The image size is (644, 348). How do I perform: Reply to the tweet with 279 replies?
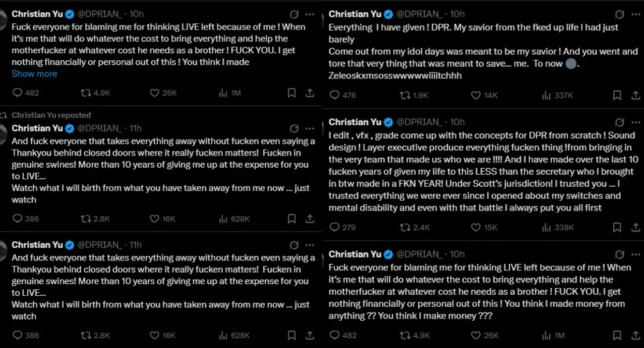(334, 227)
